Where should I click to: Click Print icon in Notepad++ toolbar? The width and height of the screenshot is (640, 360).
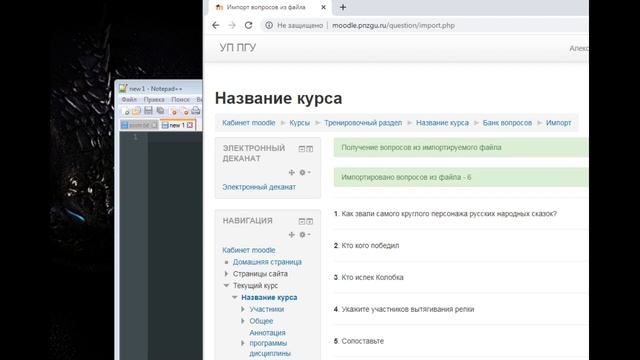pos(196,111)
